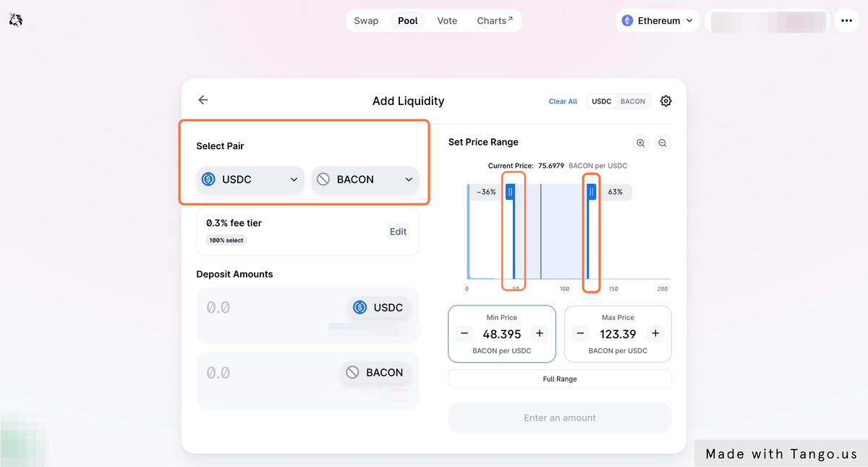This screenshot has width=868, height=467.
Task: Increase the Min Price with plus
Action: pos(539,334)
